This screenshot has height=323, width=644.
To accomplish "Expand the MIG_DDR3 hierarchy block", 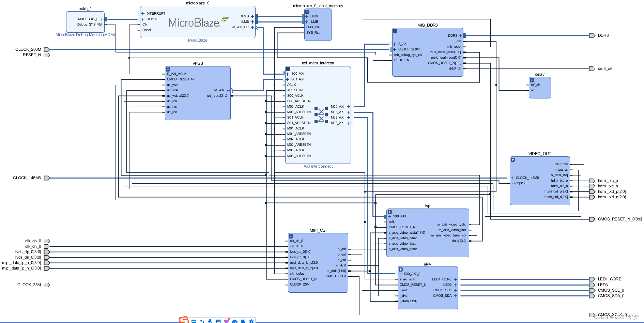I will [395, 31].
